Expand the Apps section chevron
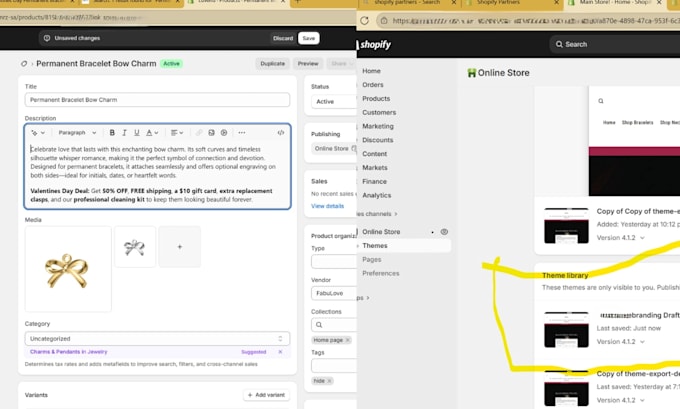This screenshot has width=680, height=409. pos(368,298)
